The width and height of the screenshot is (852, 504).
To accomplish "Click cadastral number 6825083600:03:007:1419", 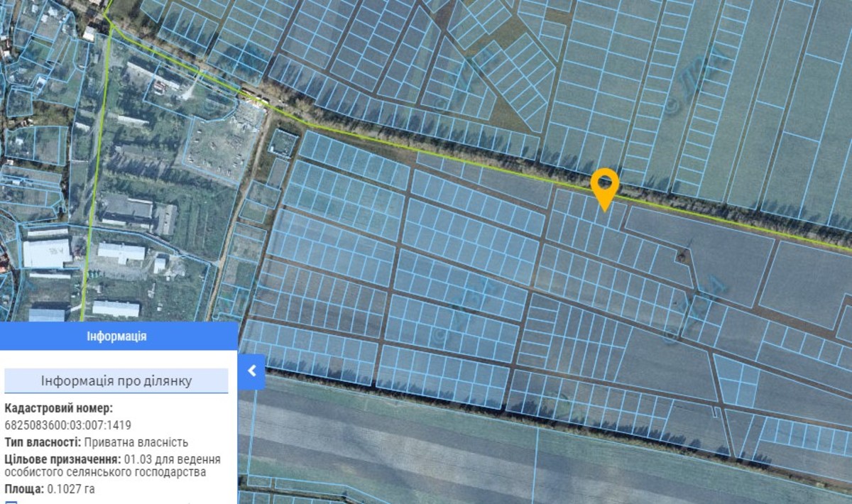I will click(x=67, y=425).
